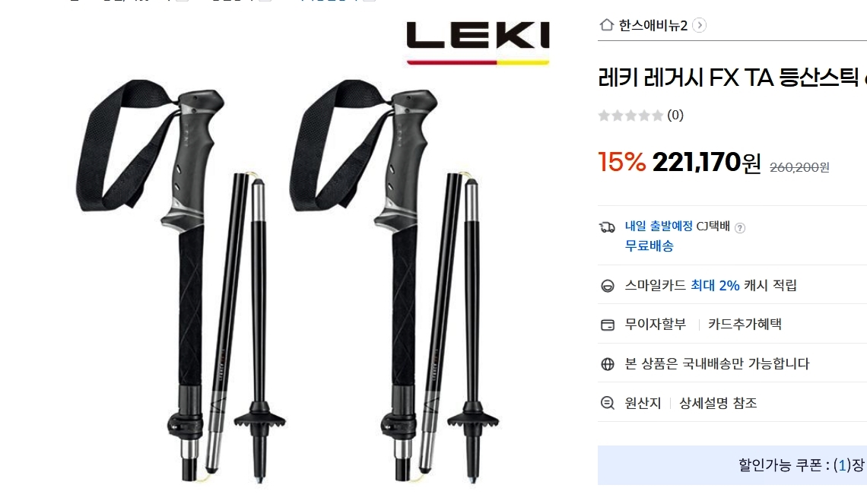Open the 무이자할부 installment info
This screenshot has width=867, height=504.
click(x=656, y=324)
